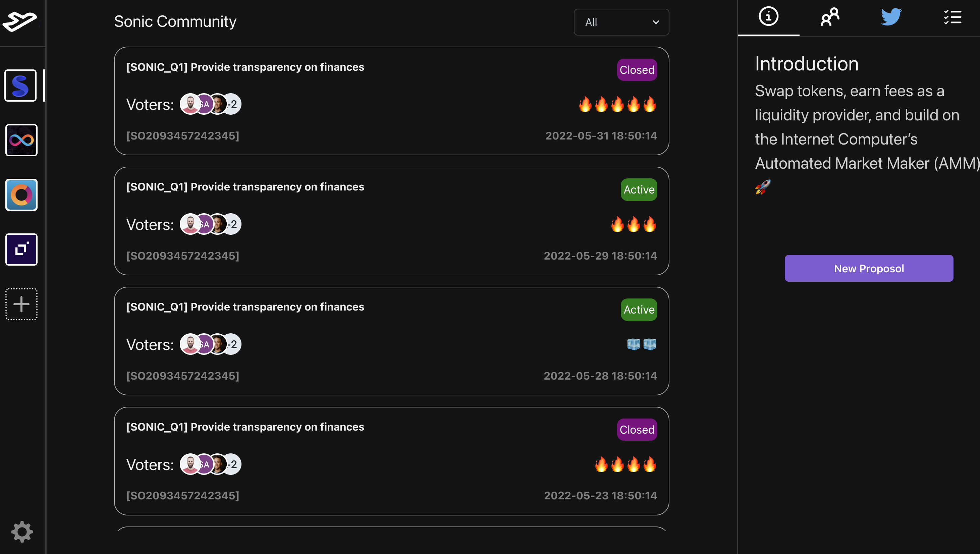Expand the 'All' filter dropdown
The height and width of the screenshot is (554, 980).
[621, 22]
